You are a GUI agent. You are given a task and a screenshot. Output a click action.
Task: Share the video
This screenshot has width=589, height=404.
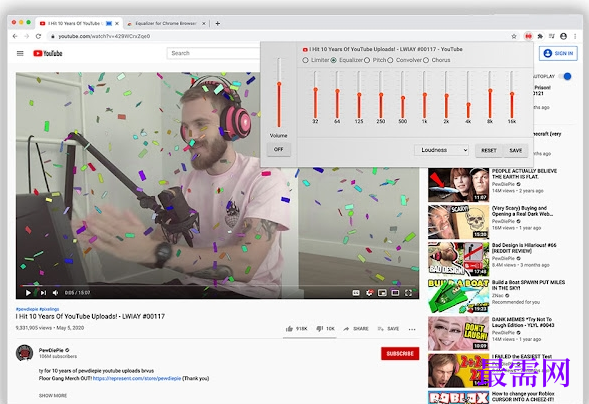tap(356, 329)
